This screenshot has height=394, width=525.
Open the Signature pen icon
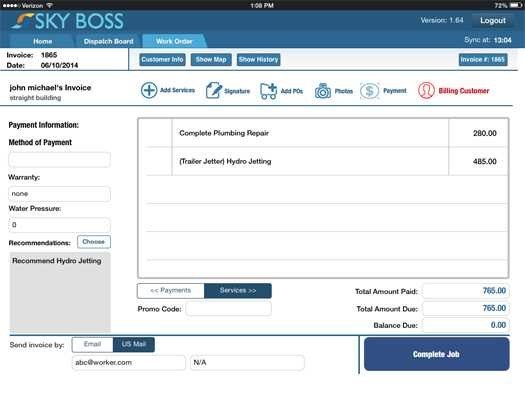coord(213,90)
